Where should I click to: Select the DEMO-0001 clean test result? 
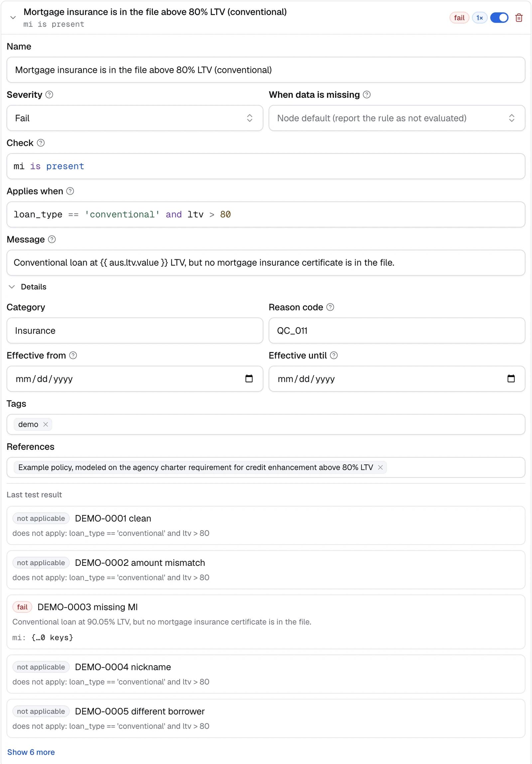click(266, 526)
